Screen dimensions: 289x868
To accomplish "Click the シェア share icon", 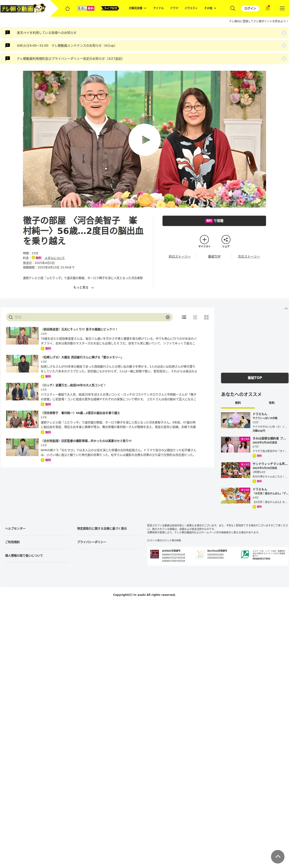I will 226,242.
